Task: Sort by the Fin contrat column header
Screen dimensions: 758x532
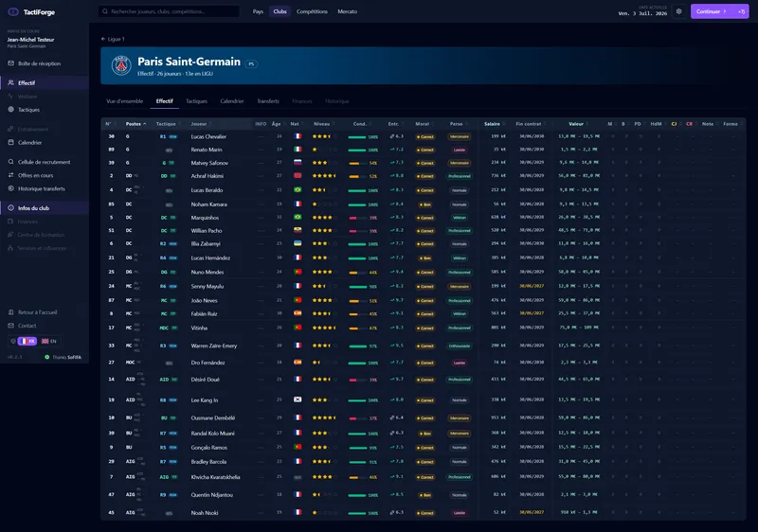Action: (531, 124)
